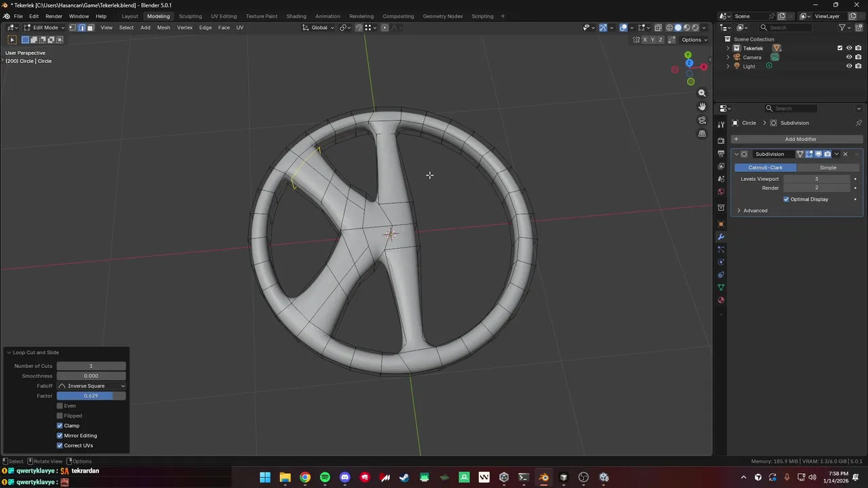Pin the properties editor context
The width and height of the screenshot is (868, 488).
[x=859, y=123]
